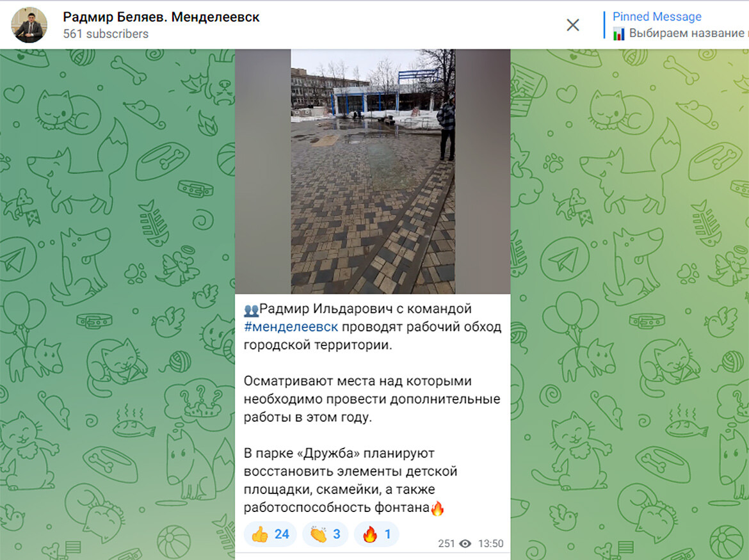Open the park video thumbnail
Viewport: 749px width, 560px height.
click(x=373, y=172)
